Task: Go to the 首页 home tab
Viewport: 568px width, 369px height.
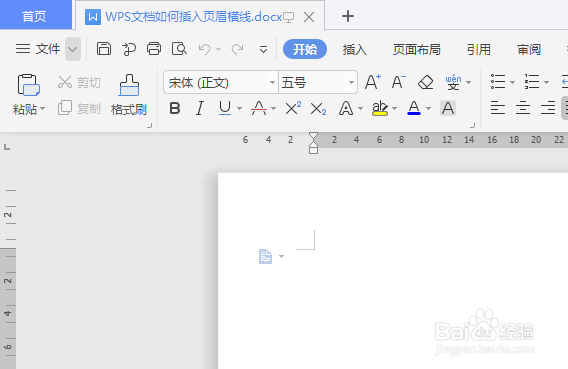Action: tap(35, 14)
